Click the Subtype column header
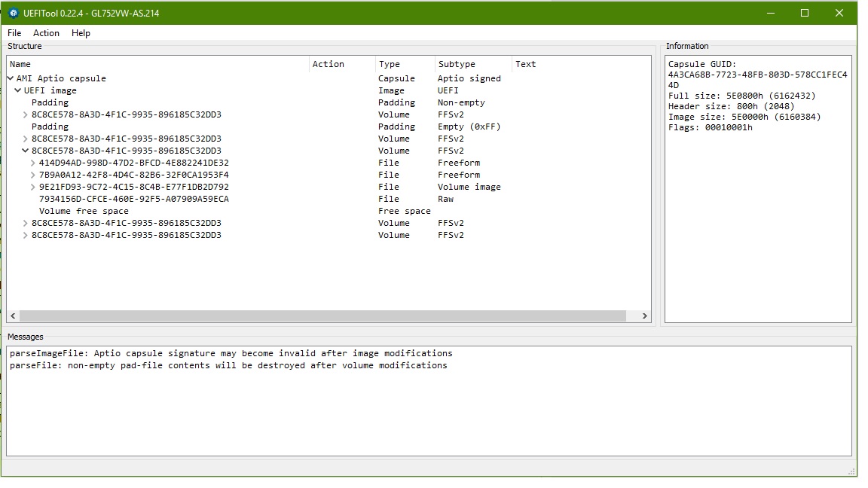This screenshot has width=868, height=488. [x=457, y=64]
